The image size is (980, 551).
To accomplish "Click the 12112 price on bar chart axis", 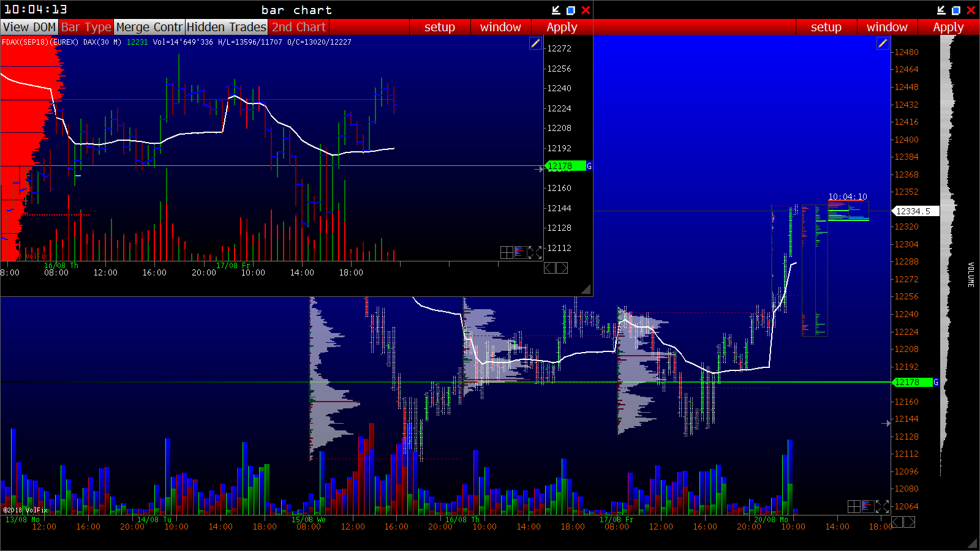I will tap(559, 248).
